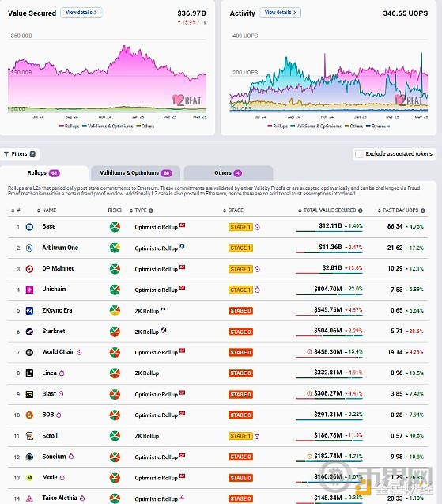Click warning icon beside World Chain value
442x504 pixels.
coord(309,351)
